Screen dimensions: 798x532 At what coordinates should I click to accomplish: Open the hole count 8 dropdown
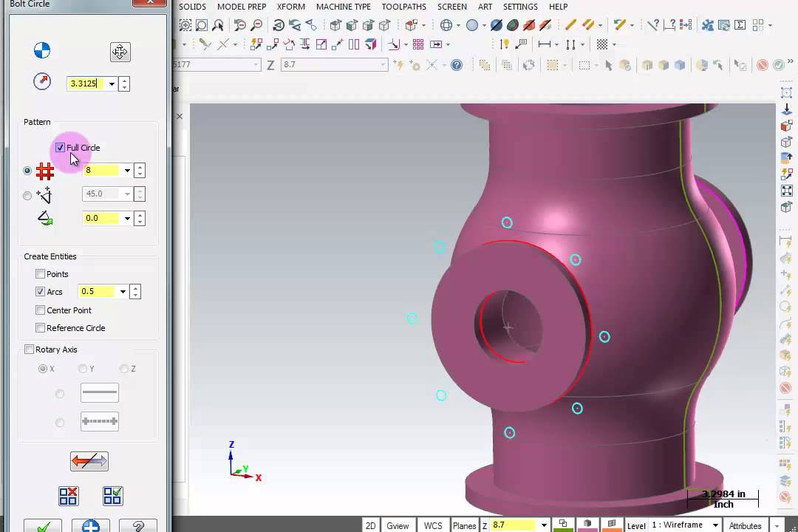pyautogui.click(x=127, y=171)
